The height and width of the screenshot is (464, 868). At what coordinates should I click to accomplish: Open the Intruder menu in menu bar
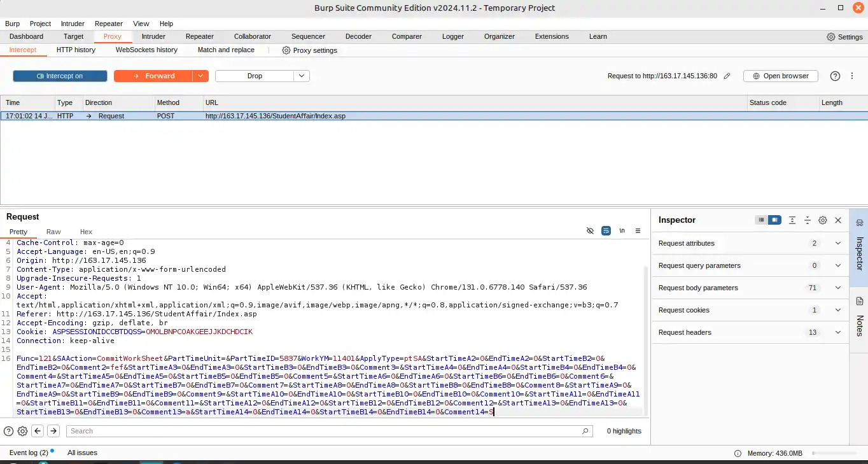[73, 24]
